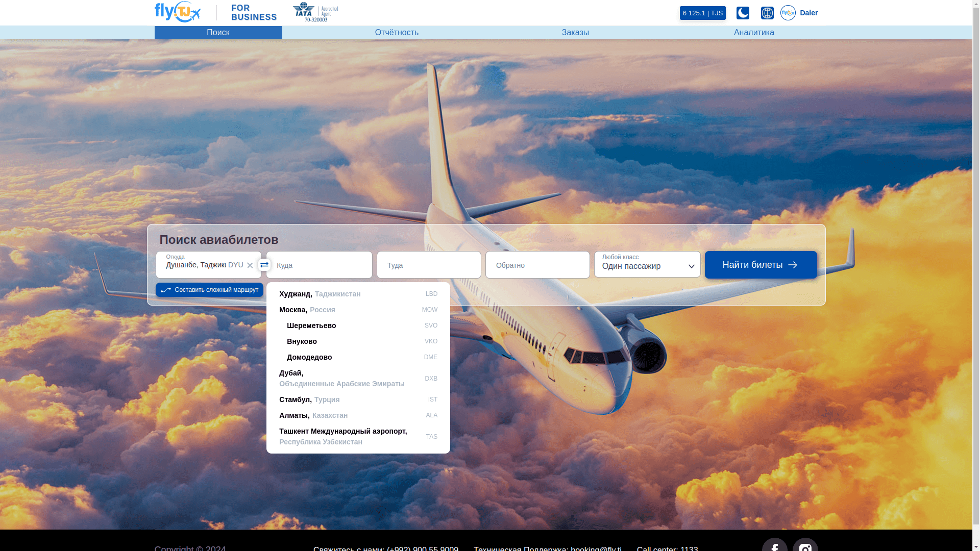Viewport: 980px width, 551px height.
Task: Open the Instagram page icon
Action: click(805, 546)
